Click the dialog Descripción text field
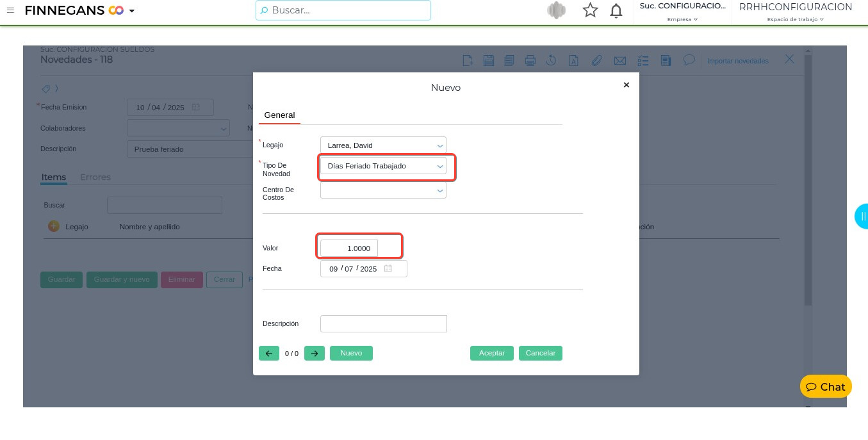868x440 pixels. click(384, 323)
